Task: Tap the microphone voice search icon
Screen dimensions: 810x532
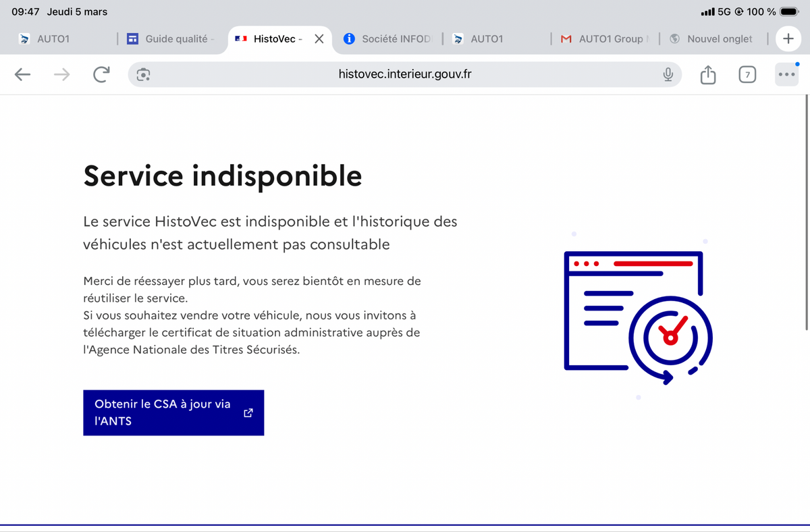Action: click(x=668, y=75)
